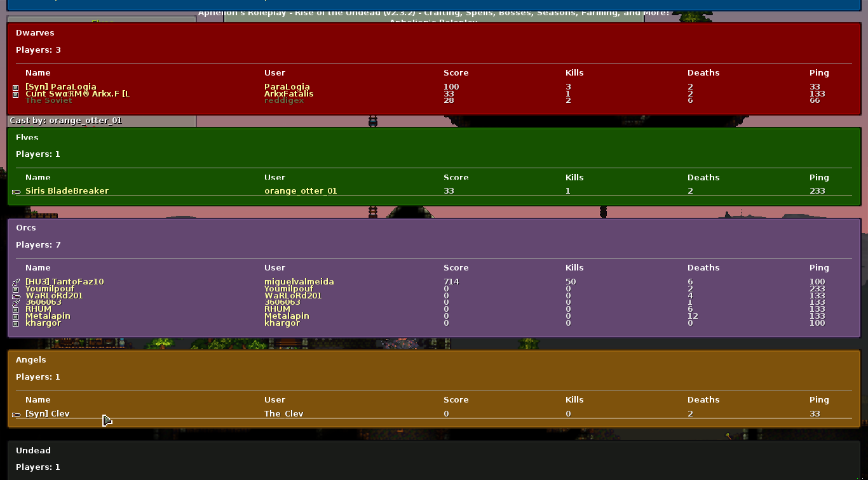Click the class icon next to WaRLoRd201
This screenshot has width=868, height=480.
pos(17,297)
